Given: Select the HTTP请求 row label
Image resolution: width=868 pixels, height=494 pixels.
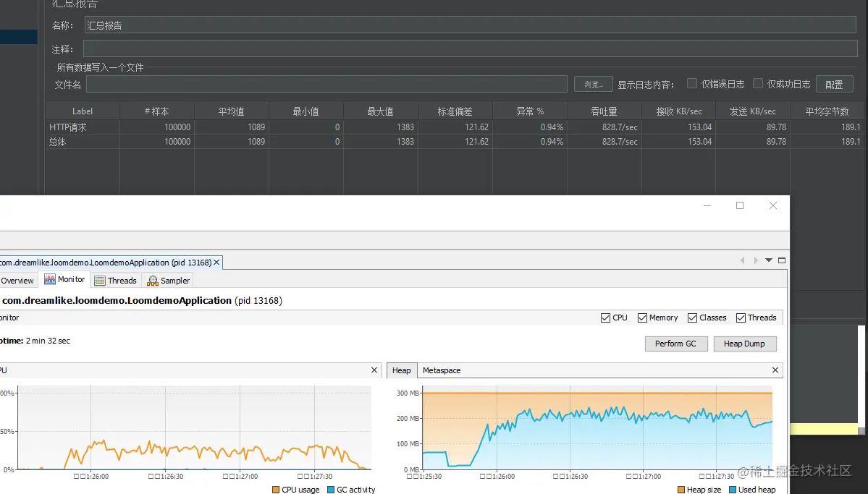Looking at the screenshot, I should click(x=67, y=127).
